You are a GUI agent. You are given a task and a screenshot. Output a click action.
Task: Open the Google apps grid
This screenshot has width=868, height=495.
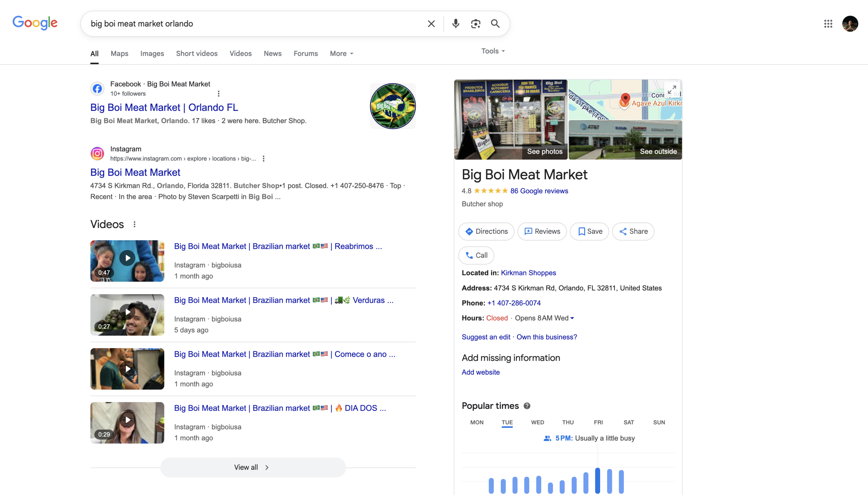828,23
